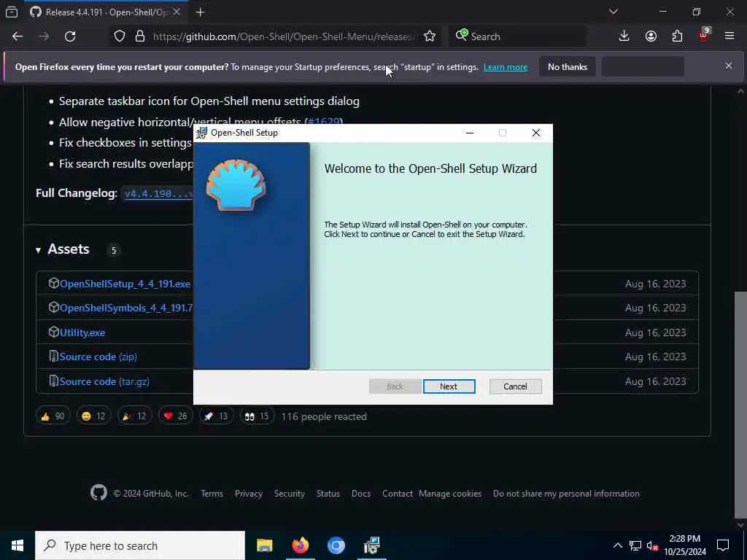
Task: Open the network icon in system tray
Action: coord(635,545)
